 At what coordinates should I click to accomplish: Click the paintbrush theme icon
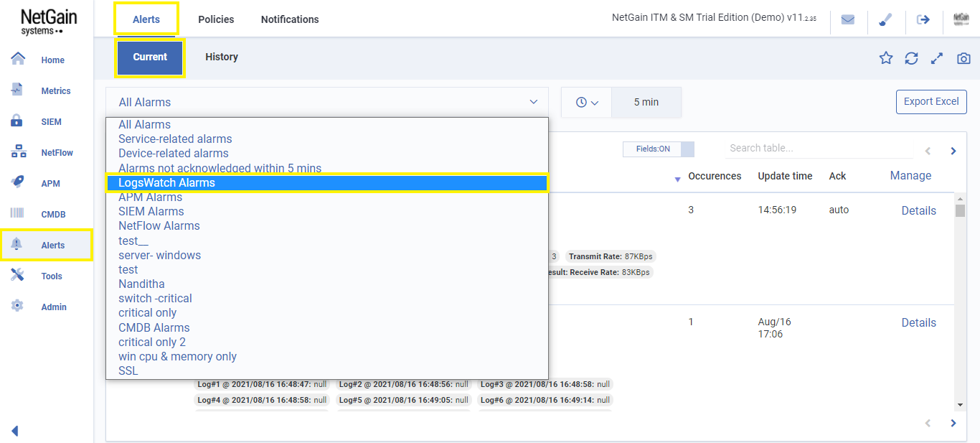[885, 19]
